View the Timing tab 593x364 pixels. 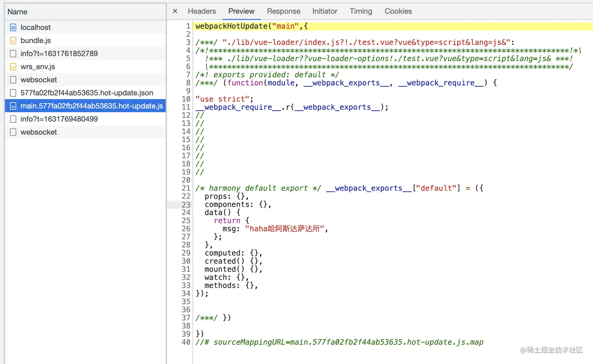[x=361, y=11]
